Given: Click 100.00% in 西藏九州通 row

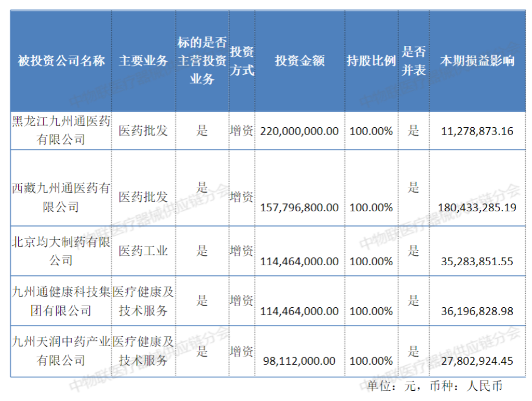Looking at the screenshot, I should click(x=371, y=207).
